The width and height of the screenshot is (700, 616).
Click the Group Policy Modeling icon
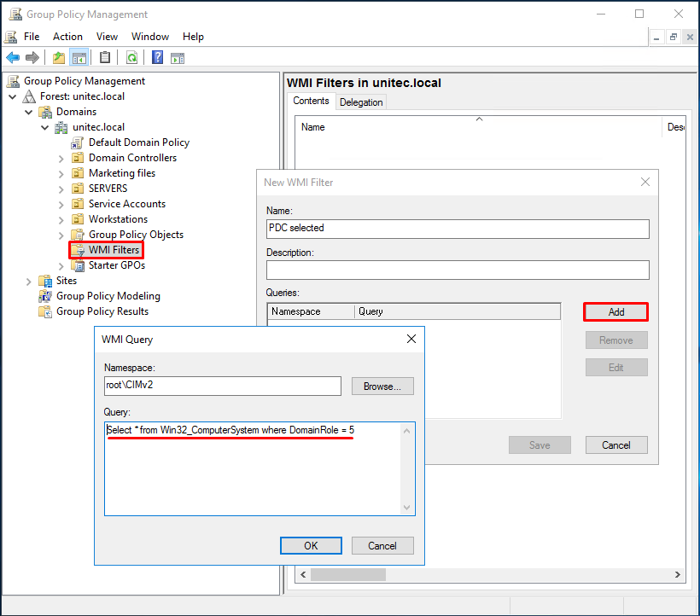[45, 296]
